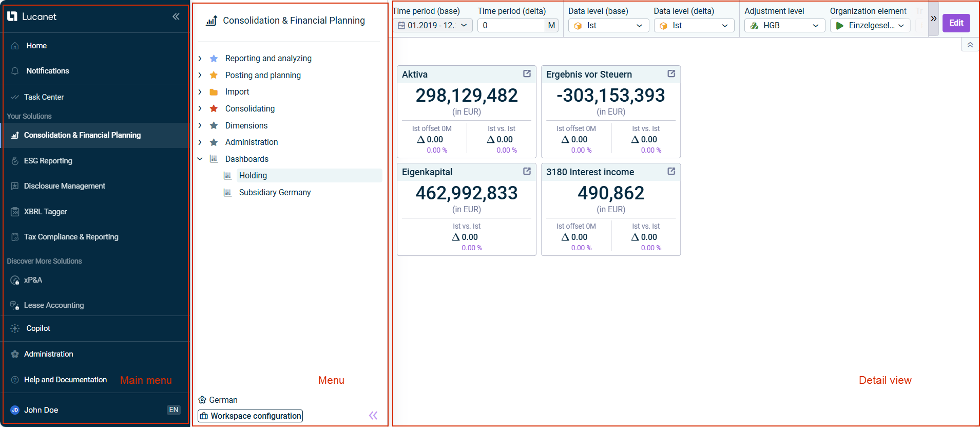Open Eigenkapital tile in detail
The height and width of the screenshot is (427, 980).
click(527, 172)
